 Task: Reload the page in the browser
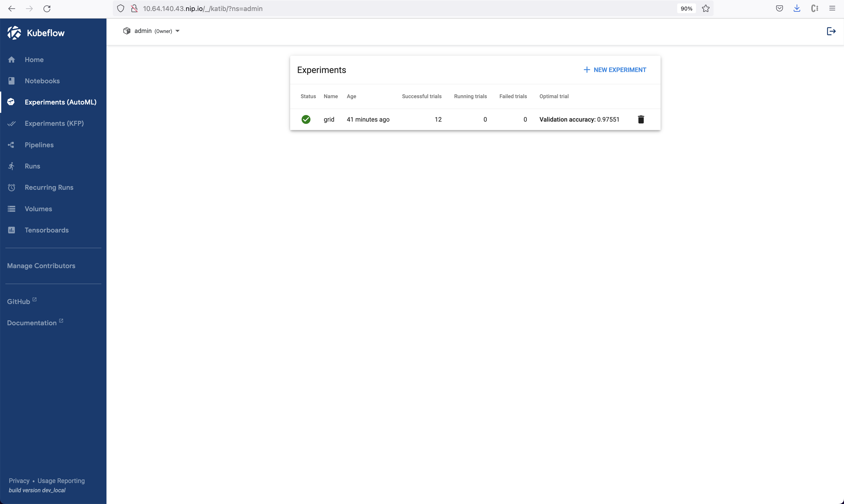pos(47,9)
